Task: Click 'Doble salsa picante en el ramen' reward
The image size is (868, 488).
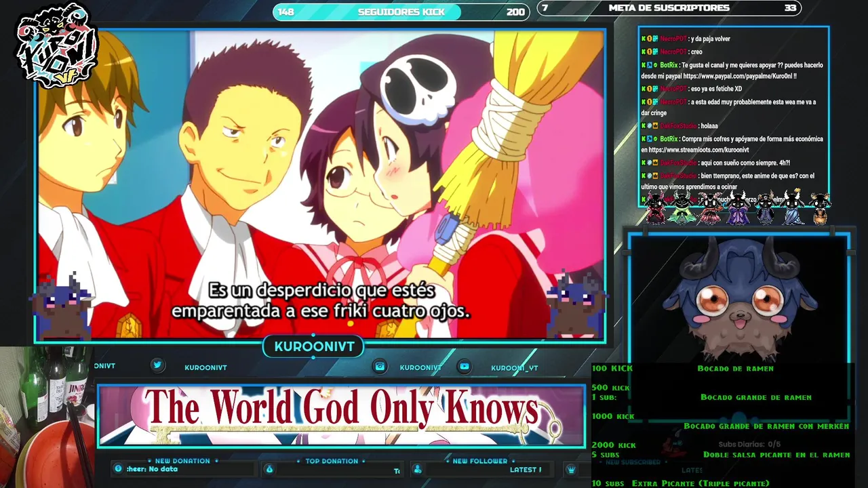Action: [776, 455]
